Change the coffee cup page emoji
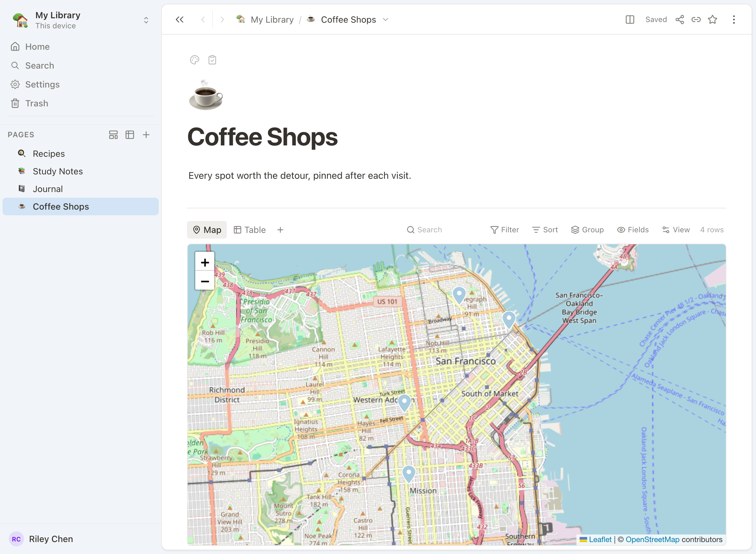 (x=206, y=95)
